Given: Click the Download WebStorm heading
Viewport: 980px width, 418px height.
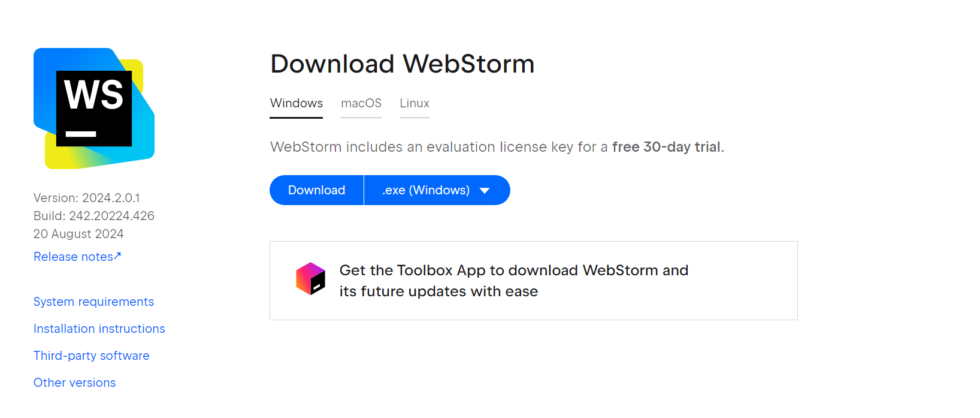Looking at the screenshot, I should click(403, 64).
